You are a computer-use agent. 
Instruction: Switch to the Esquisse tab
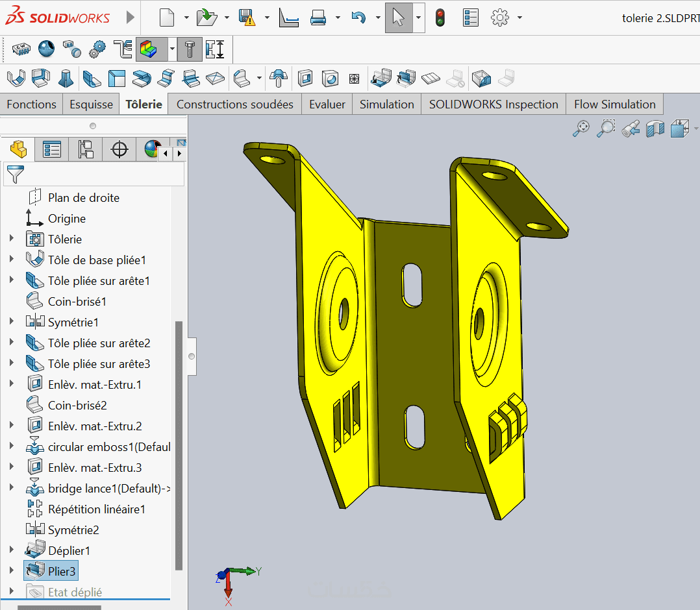click(x=91, y=104)
